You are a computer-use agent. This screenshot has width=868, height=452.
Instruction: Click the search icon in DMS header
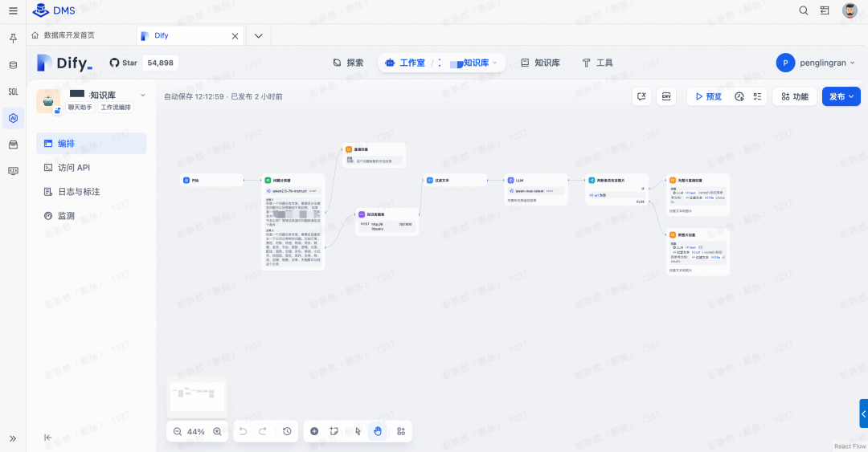click(x=803, y=10)
